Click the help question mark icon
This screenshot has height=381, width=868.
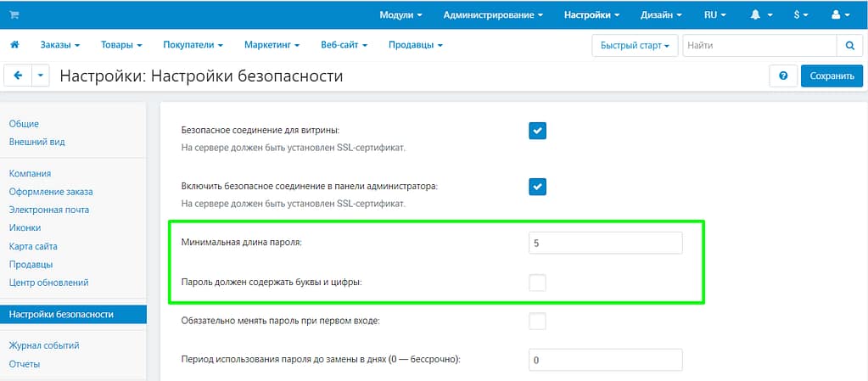(x=782, y=76)
